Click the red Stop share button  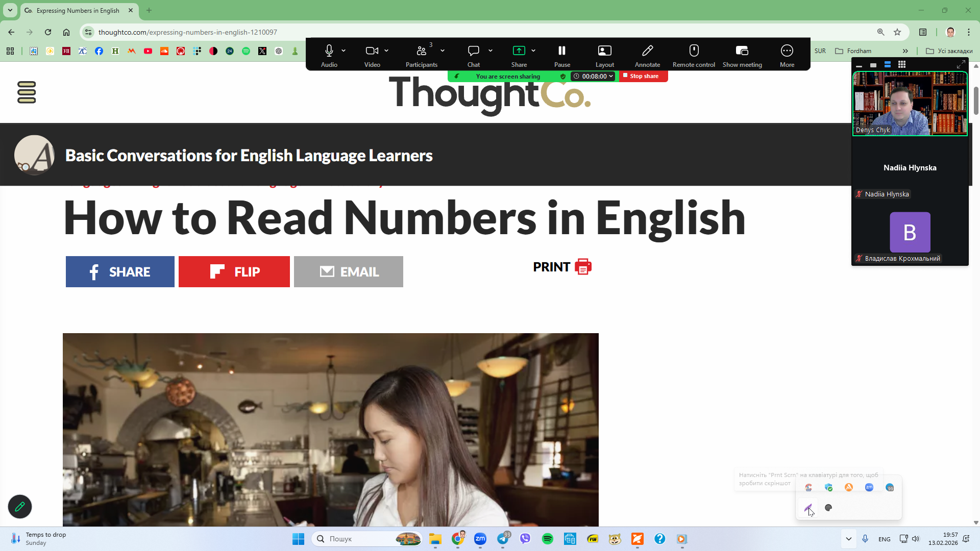click(643, 76)
